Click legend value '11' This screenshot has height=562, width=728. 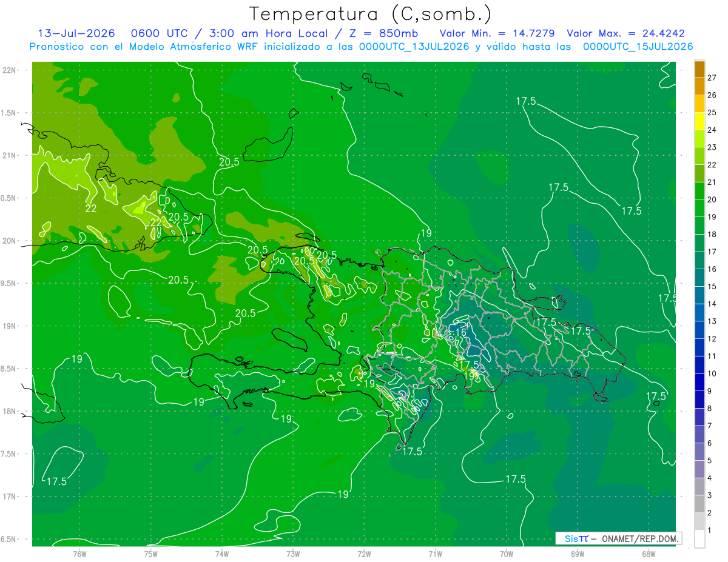click(x=713, y=356)
